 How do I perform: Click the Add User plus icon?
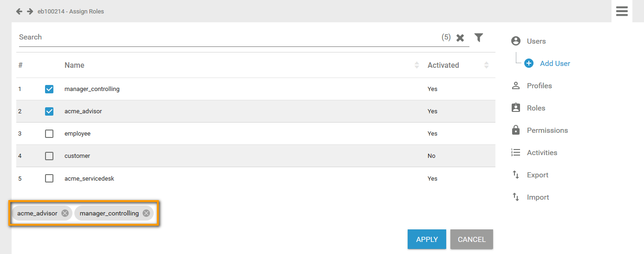(529, 64)
